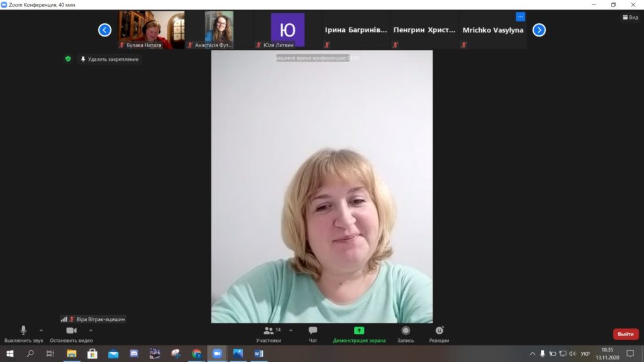Image resolution: width=644 pixels, height=362 pixels.
Task: Leave the meeting with Выйти button
Action: coord(626,334)
